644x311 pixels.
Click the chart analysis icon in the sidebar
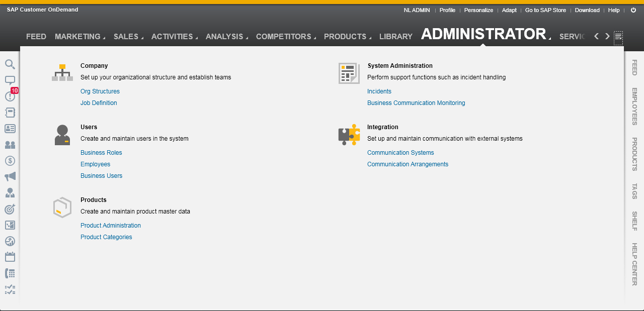[10, 225]
